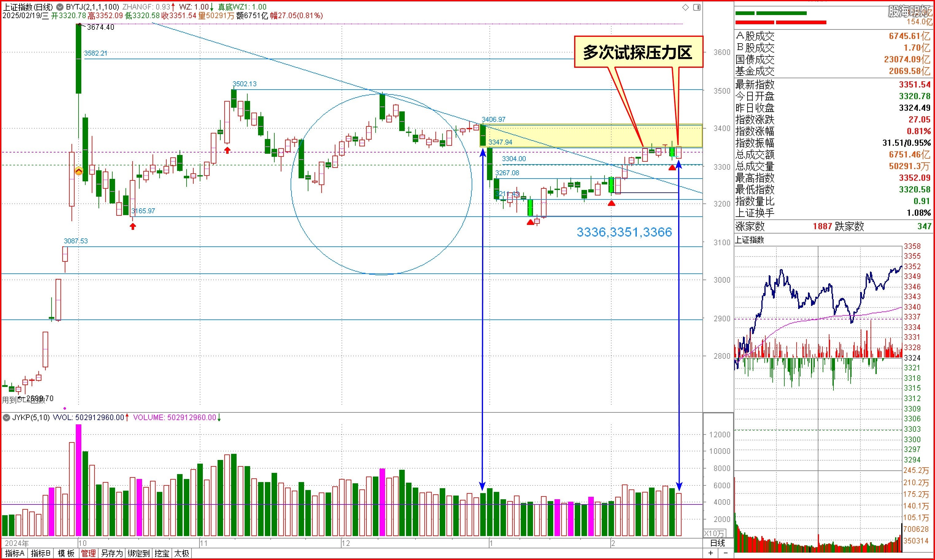Open the 模板 tab
The height and width of the screenshot is (560, 935).
point(66,553)
